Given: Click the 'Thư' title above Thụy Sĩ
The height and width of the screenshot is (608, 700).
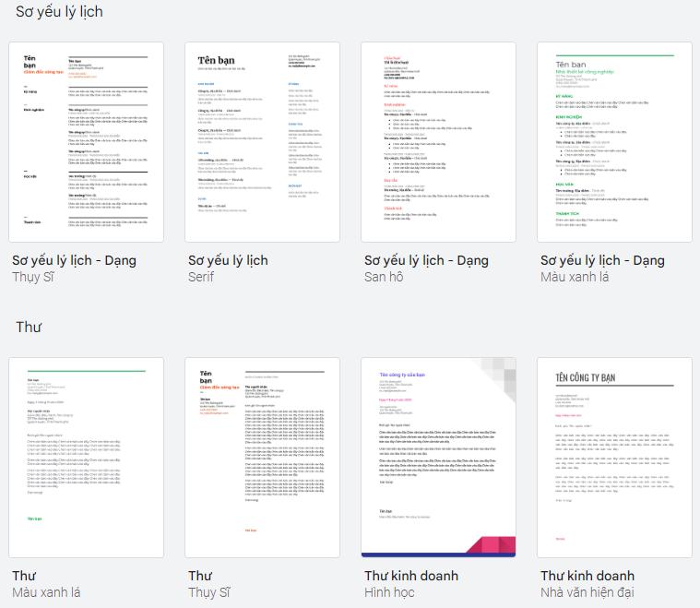Looking at the screenshot, I should pos(200,576).
